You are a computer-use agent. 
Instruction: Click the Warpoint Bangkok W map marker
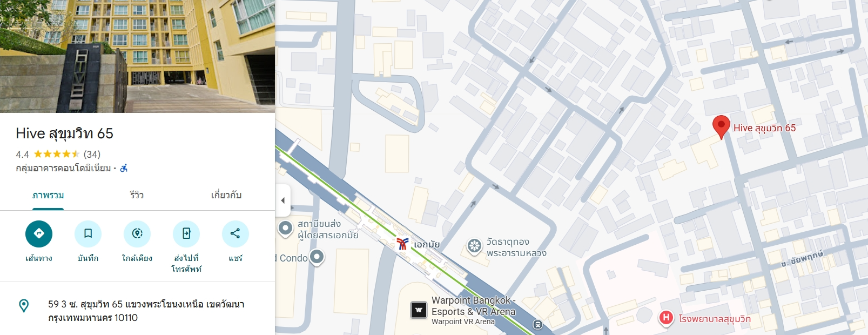[x=419, y=310]
